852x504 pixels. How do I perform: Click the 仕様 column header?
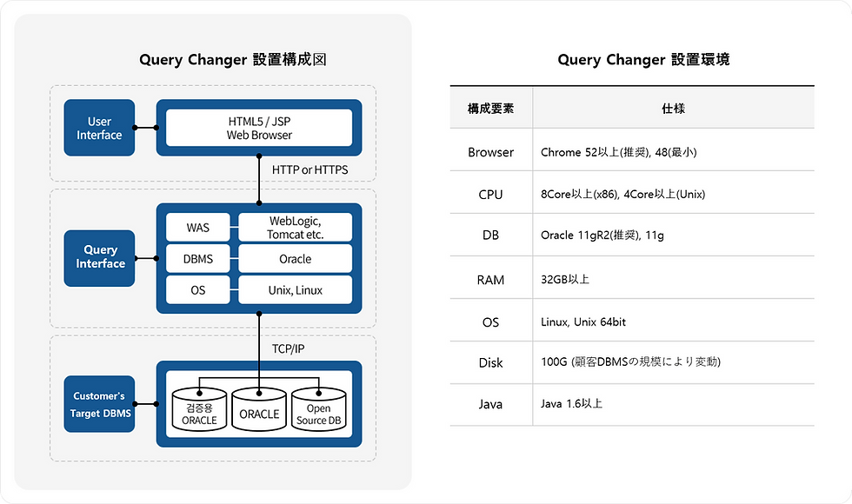[x=673, y=108]
